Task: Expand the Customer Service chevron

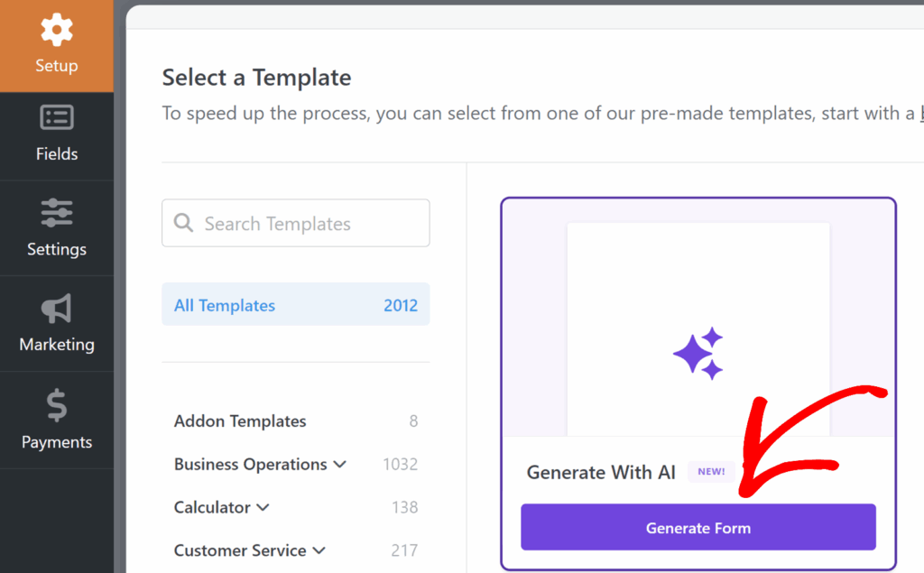Action: (319, 550)
